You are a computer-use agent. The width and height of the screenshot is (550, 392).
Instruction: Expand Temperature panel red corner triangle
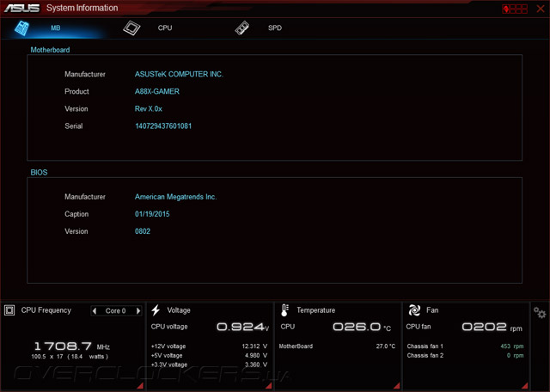[x=397, y=386]
